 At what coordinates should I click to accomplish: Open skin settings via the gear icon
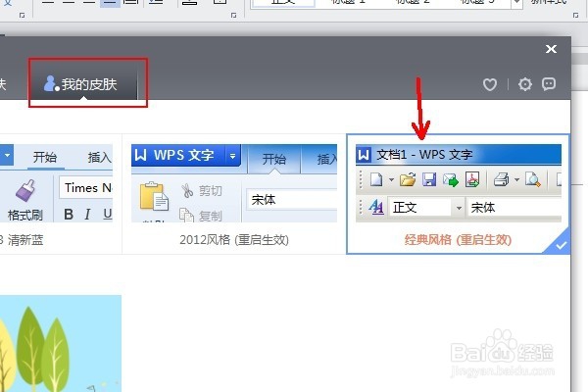[x=525, y=84]
